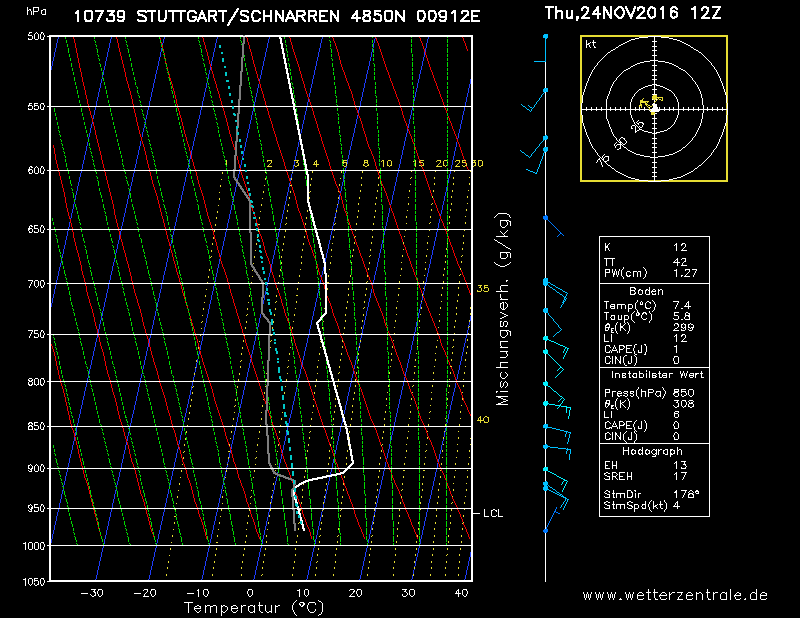The width and height of the screenshot is (800, 618).
Task: Click the K index row
Action: [654, 246]
